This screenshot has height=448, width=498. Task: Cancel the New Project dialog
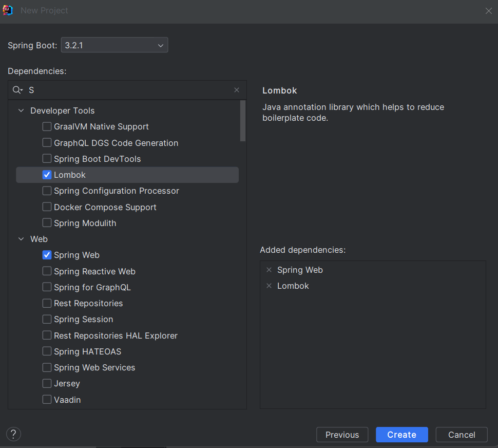pyautogui.click(x=462, y=434)
